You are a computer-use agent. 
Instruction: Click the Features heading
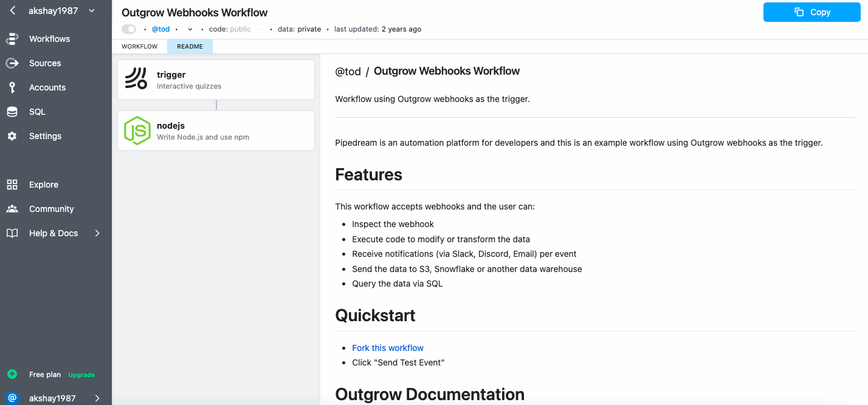368,175
